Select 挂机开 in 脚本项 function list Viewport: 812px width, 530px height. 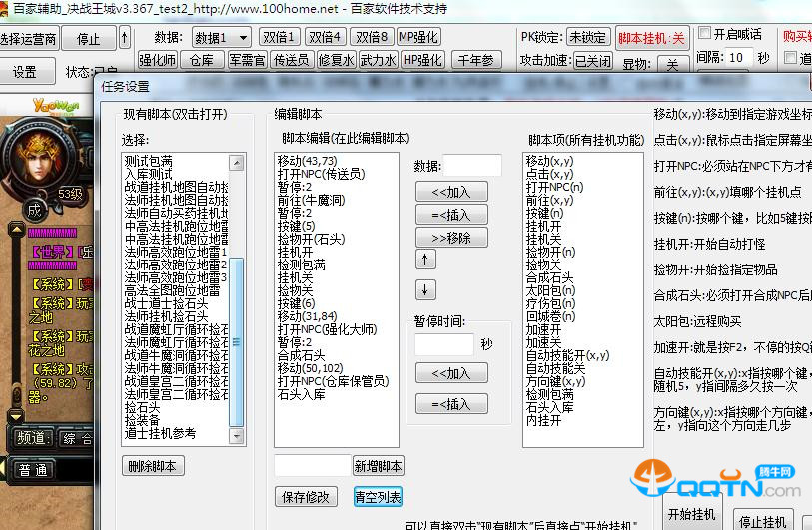click(543, 226)
